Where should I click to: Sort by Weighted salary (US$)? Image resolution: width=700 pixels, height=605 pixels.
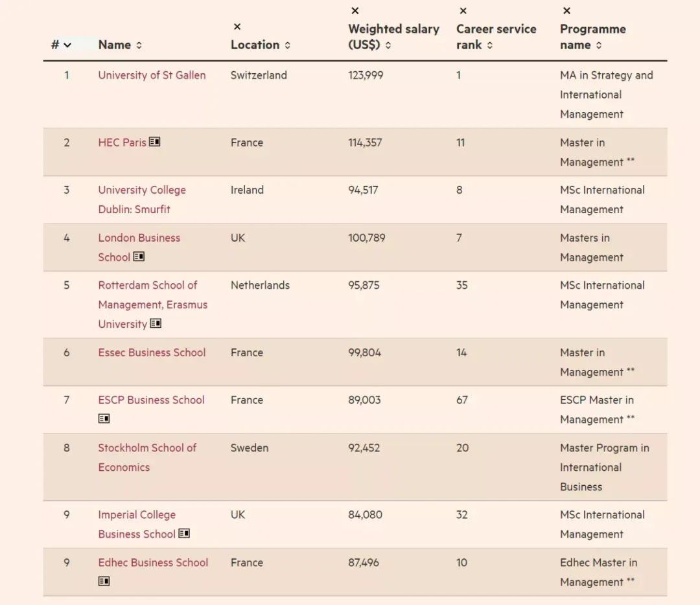point(388,45)
